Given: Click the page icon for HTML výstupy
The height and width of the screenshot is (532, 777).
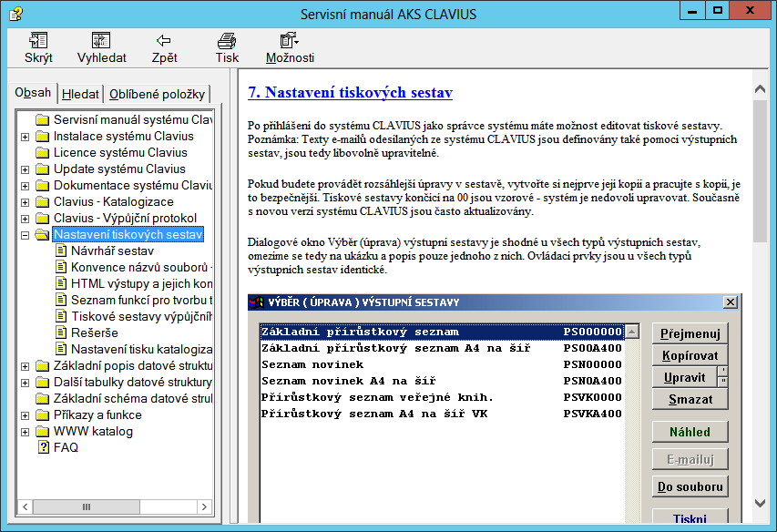Looking at the screenshot, I should point(61,283).
